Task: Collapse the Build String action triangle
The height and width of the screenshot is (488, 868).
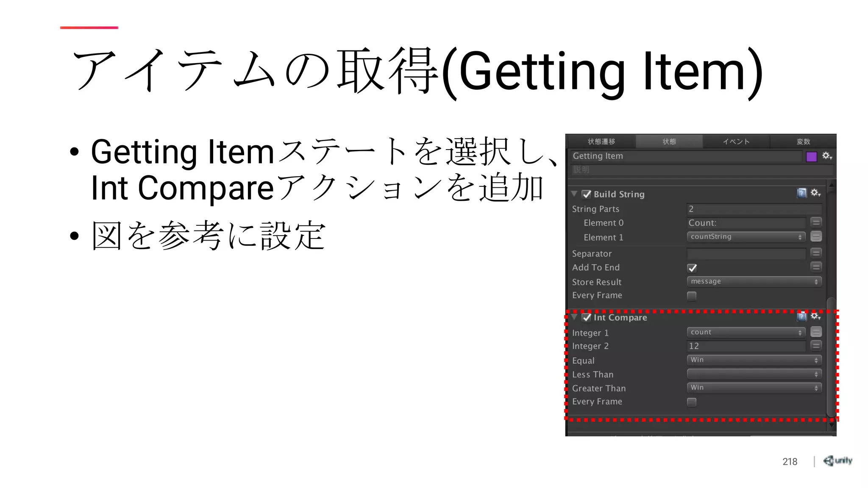Action: tap(574, 194)
